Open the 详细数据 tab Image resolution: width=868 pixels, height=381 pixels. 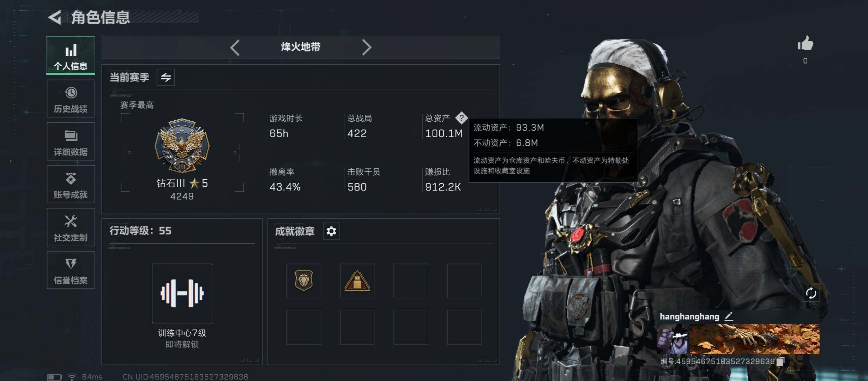[71, 141]
